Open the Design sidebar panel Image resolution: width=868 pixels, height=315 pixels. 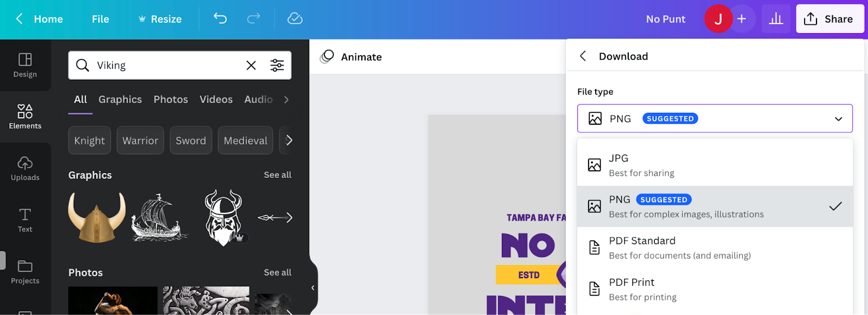coord(25,65)
